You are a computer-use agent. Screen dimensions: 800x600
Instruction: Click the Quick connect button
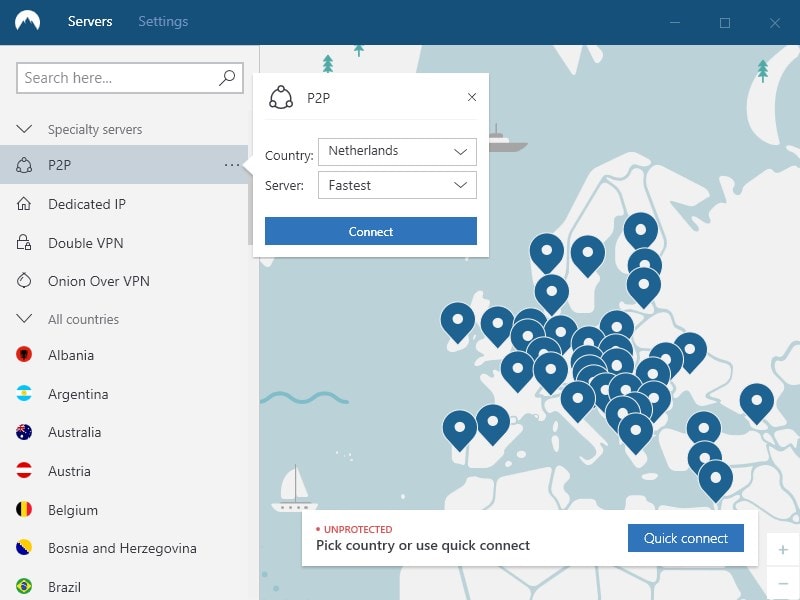[x=686, y=538]
